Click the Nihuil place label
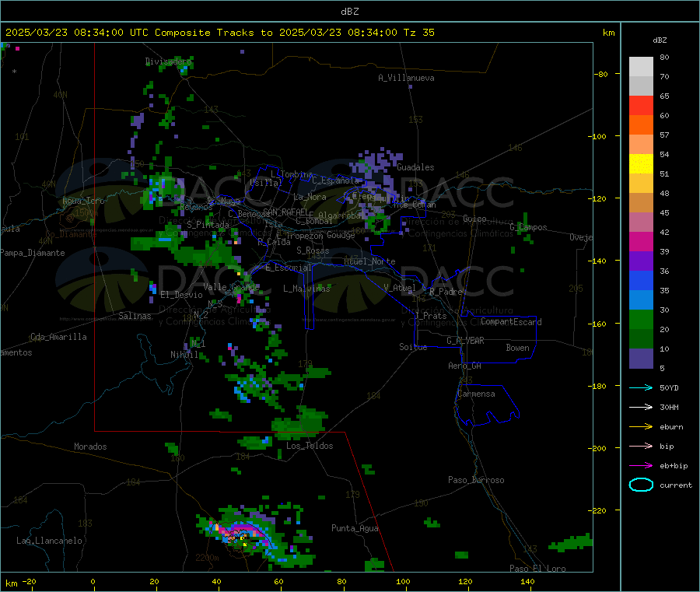700x592 pixels. (184, 355)
